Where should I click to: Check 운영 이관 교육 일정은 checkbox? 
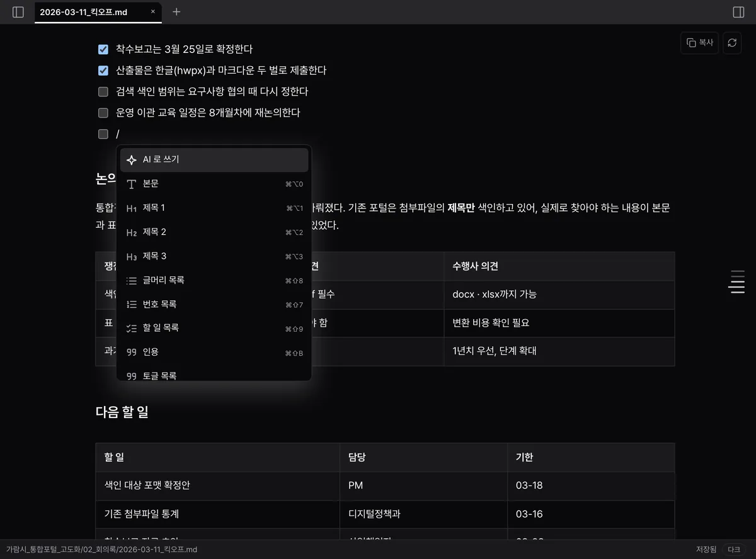coord(103,113)
